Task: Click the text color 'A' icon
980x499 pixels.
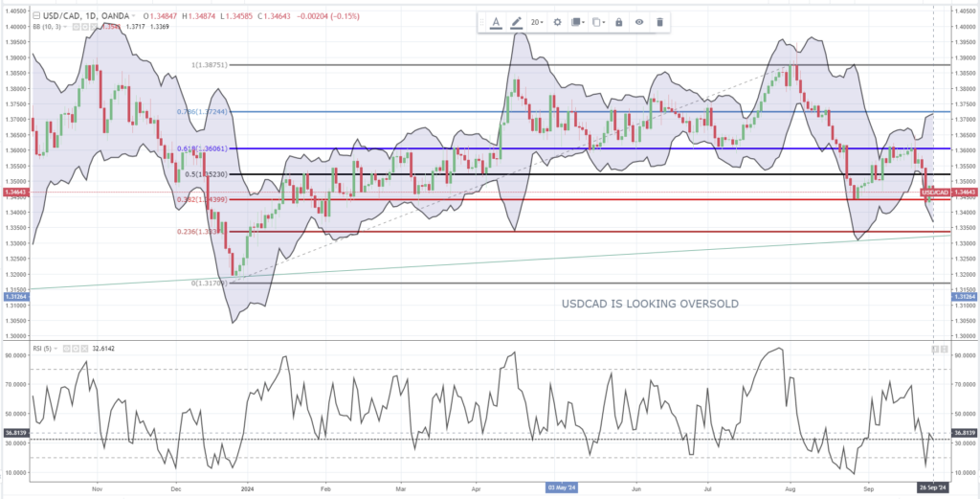Action: pos(496,22)
